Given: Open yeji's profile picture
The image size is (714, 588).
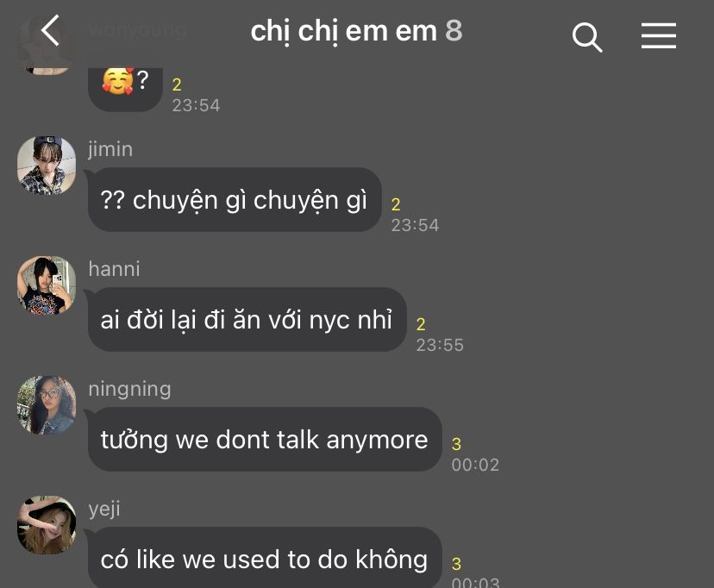Looking at the screenshot, I should coord(47,525).
